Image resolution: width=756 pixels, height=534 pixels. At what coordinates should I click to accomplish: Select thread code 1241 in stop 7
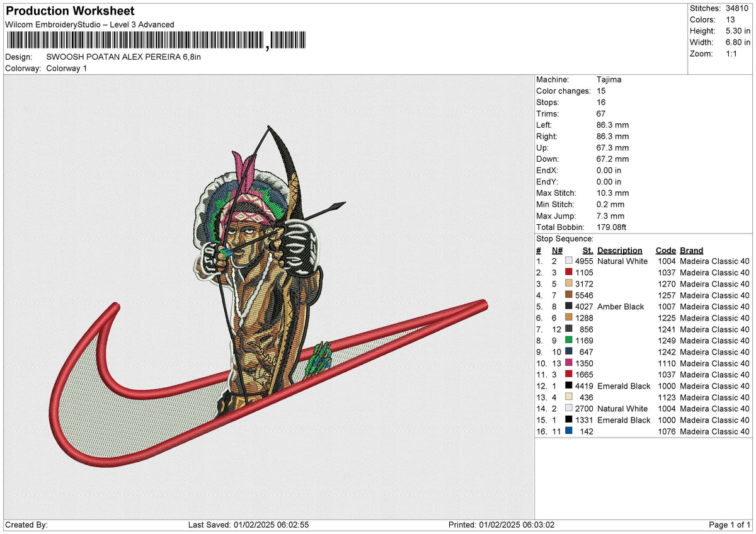pos(667,329)
